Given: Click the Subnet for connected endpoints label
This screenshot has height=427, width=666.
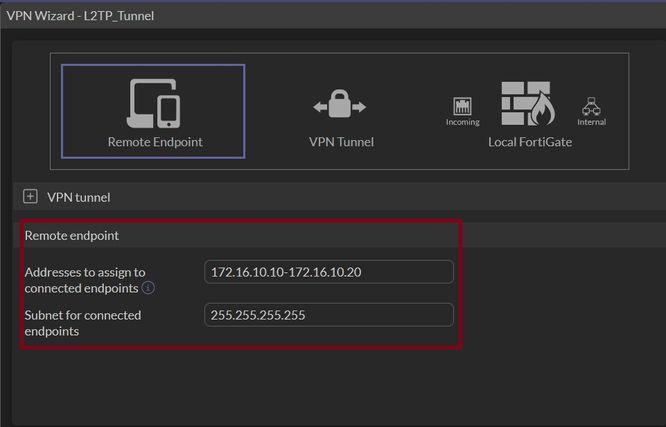Looking at the screenshot, I should coord(83,322).
